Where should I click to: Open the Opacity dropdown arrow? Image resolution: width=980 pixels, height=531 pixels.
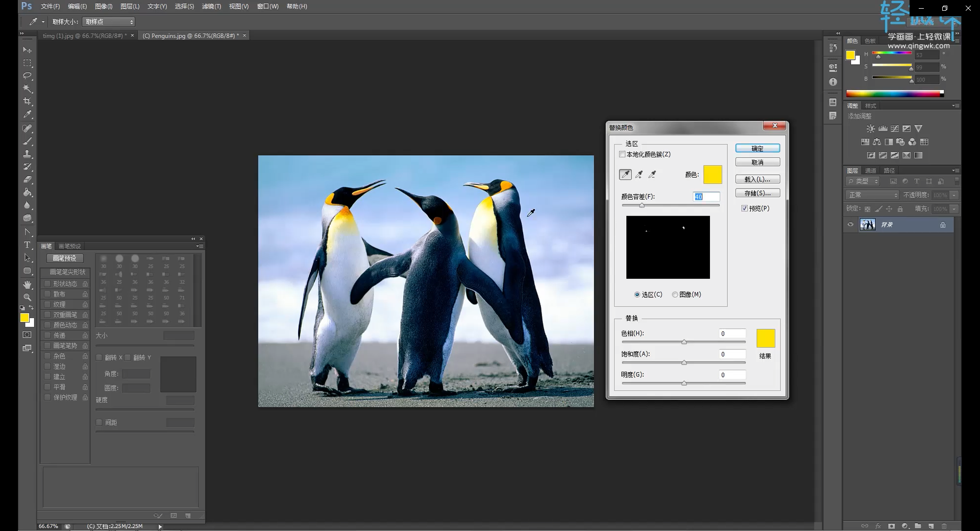[954, 195]
